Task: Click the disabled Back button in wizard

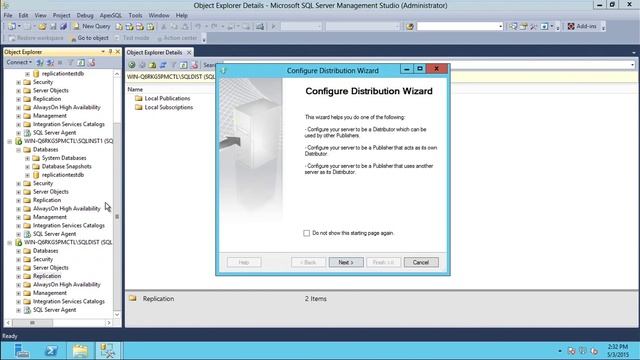Action: 309,262
